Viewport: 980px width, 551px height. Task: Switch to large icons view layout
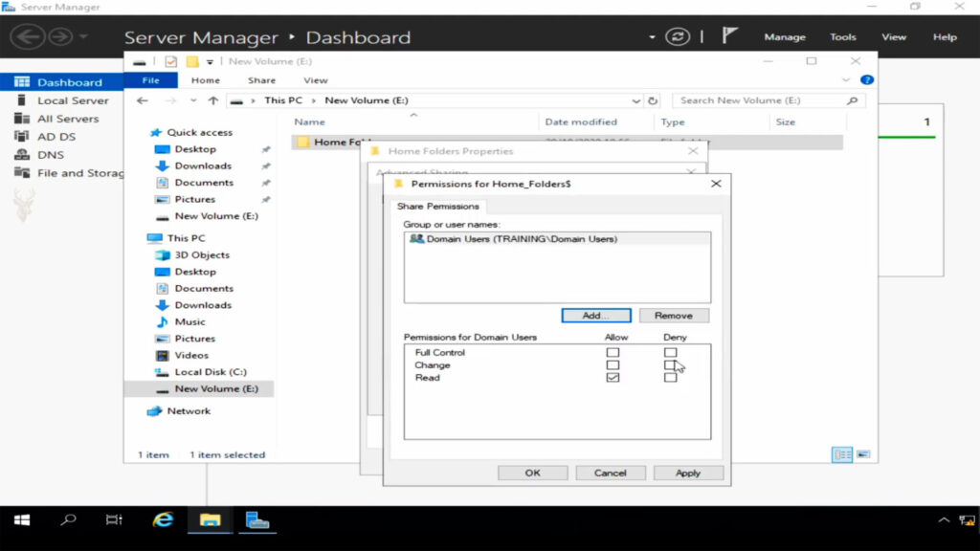pos(863,454)
